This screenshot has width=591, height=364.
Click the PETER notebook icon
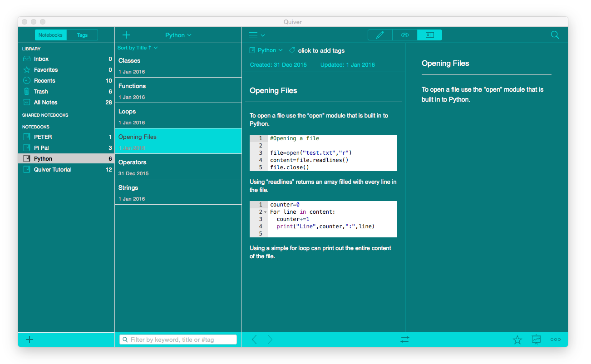click(x=27, y=137)
